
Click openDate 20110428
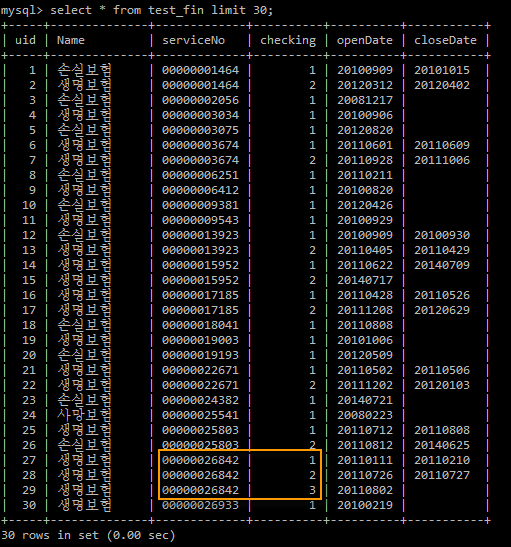[x=365, y=295]
